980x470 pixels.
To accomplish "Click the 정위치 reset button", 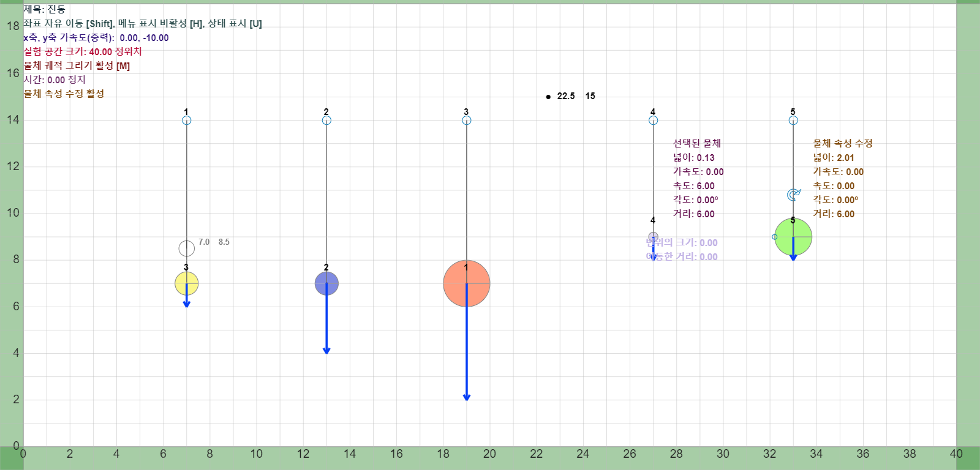I will (x=129, y=51).
